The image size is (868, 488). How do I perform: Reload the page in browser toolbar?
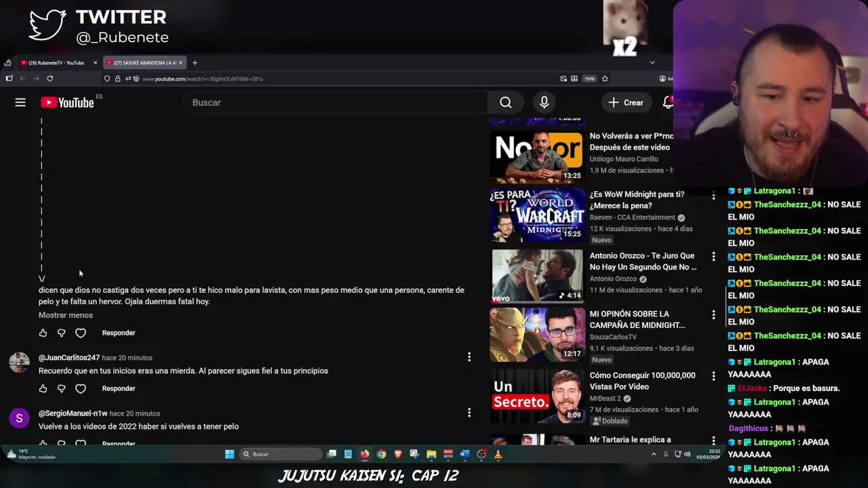pyautogui.click(x=50, y=79)
